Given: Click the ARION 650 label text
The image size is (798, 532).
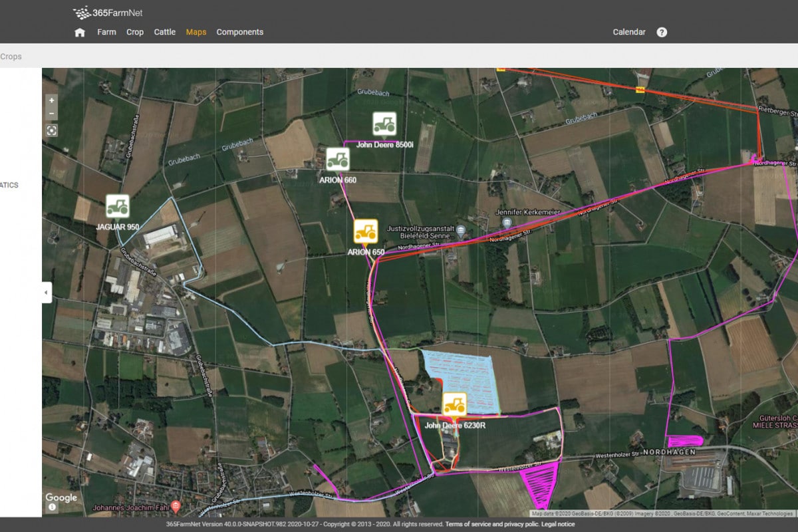Looking at the screenshot, I should pyautogui.click(x=366, y=253).
